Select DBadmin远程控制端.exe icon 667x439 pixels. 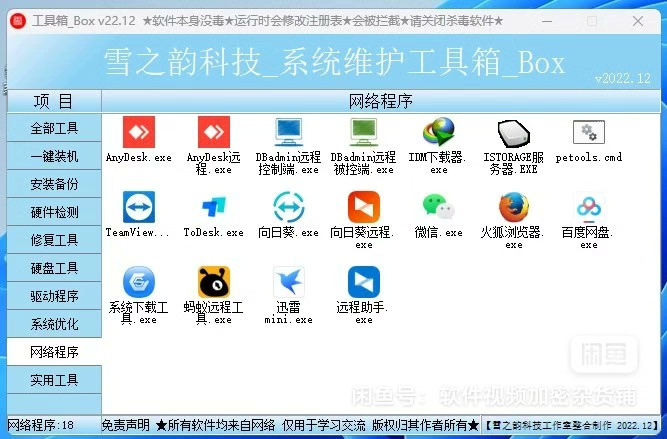[x=288, y=132]
